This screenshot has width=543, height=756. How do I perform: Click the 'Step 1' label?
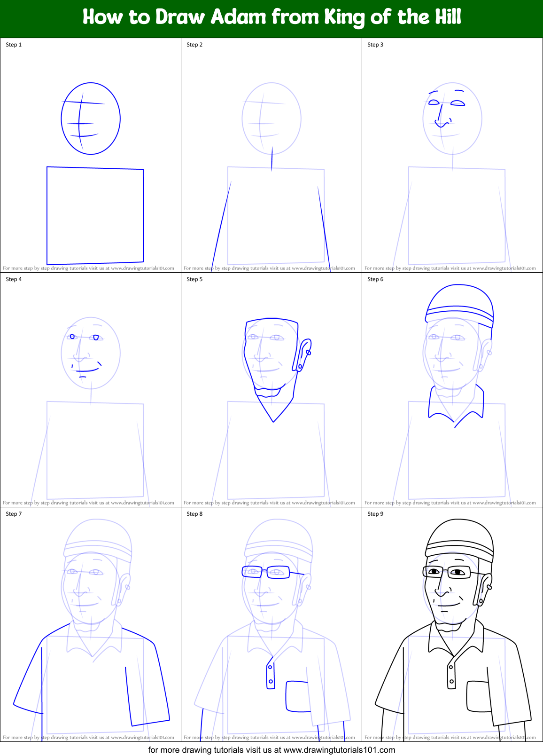click(14, 45)
